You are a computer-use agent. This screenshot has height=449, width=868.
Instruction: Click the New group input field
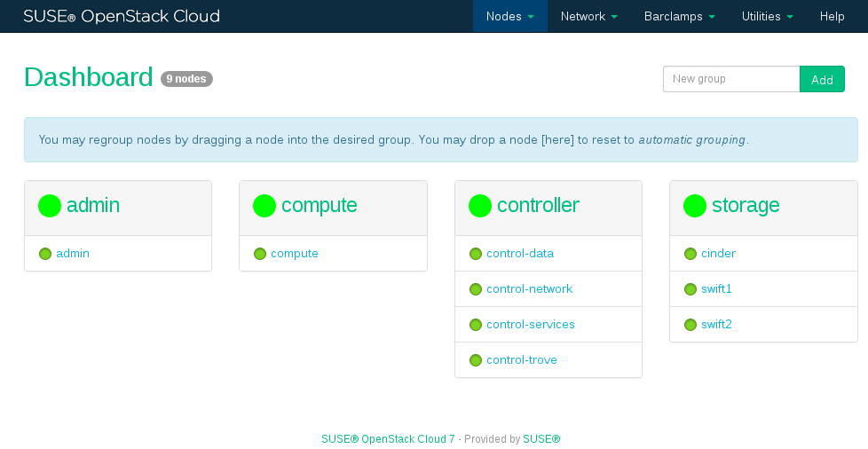731,79
